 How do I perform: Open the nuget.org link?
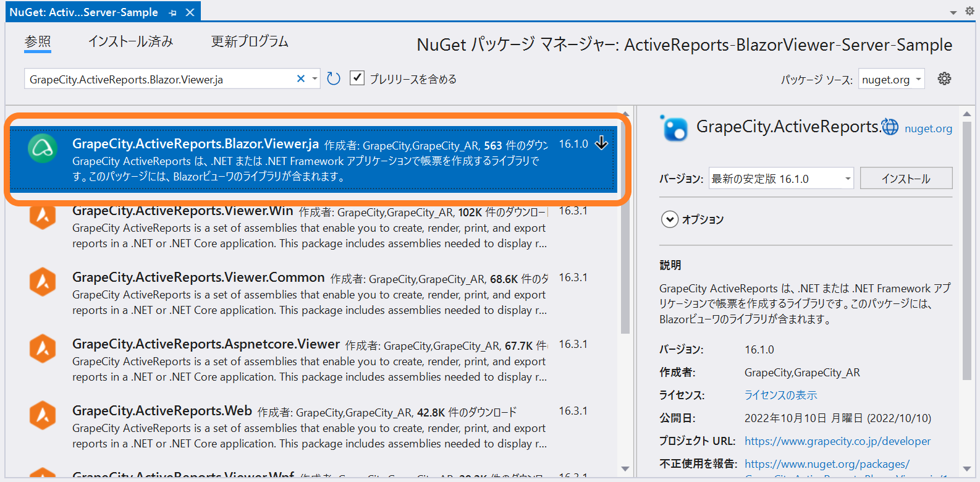coord(928,129)
